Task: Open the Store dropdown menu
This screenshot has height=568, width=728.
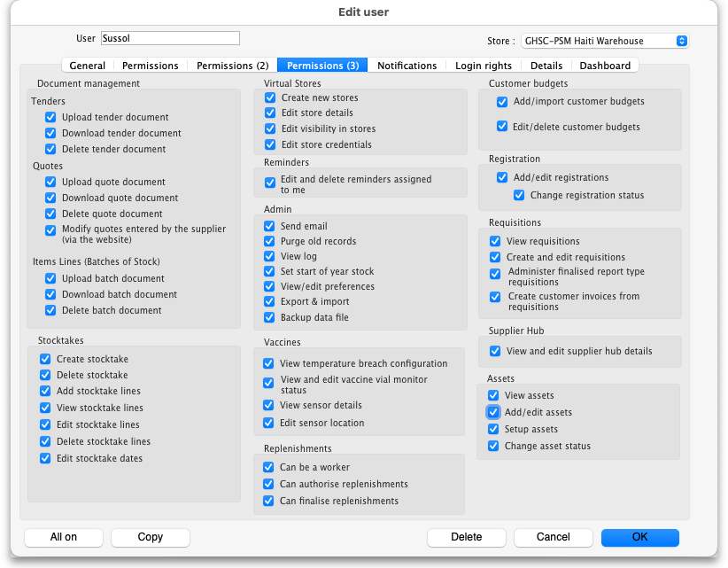Action: coord(605,41)
